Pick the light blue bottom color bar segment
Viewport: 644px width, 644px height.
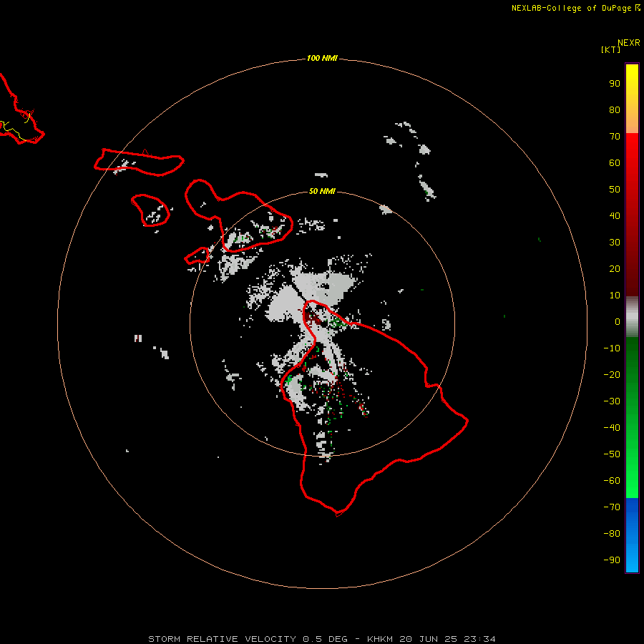(x=632, y=559)
